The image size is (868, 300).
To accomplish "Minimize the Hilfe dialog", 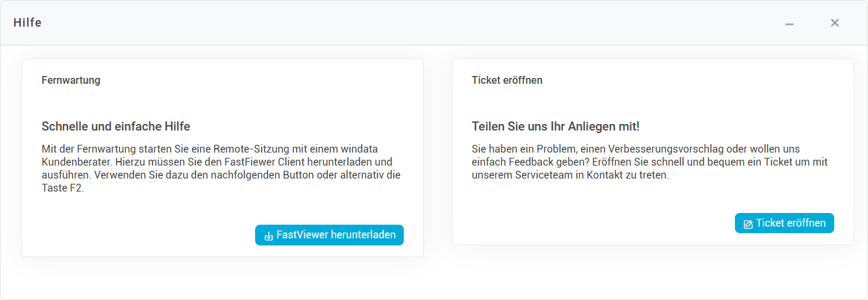I will point(789,23).
